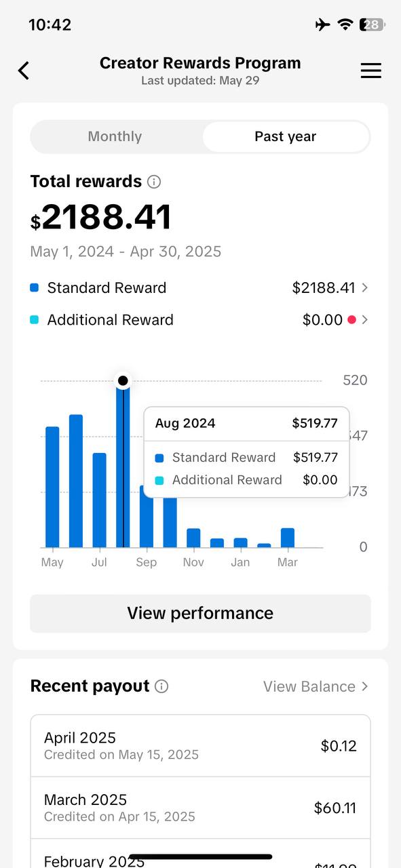Select the March bar in the rewards chart
This screenshot has width=401, height=868.
288,538
